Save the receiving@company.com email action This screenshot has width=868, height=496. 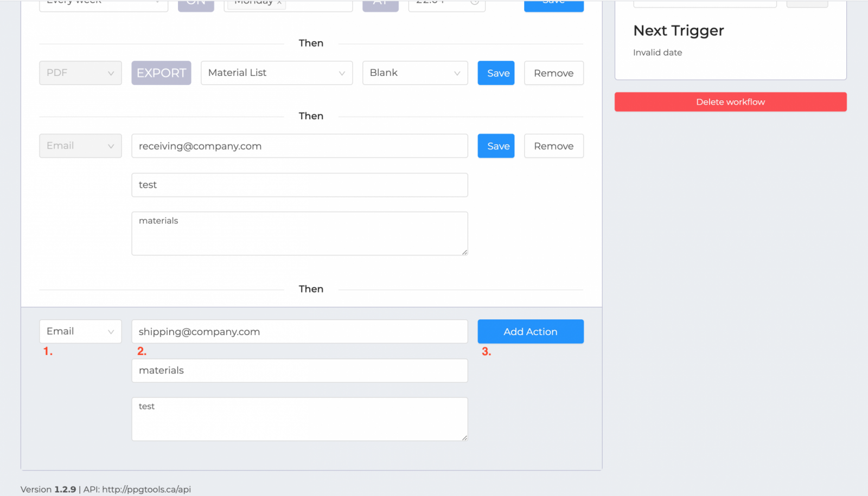click(496, 146)
